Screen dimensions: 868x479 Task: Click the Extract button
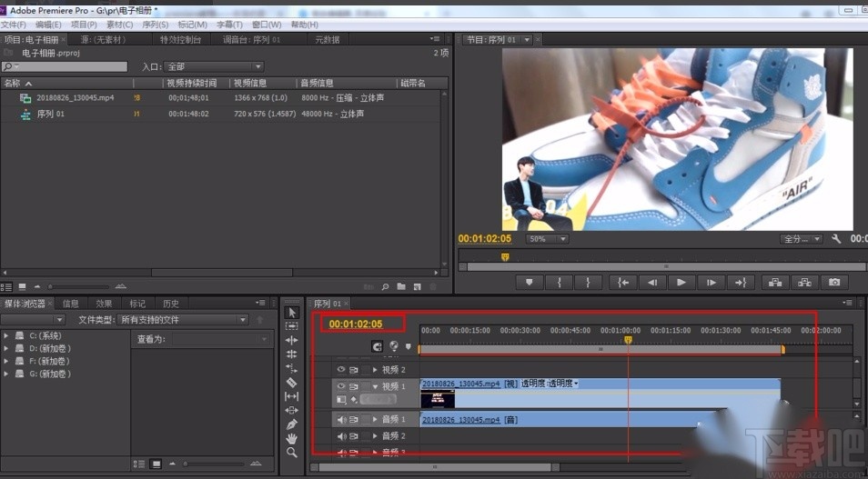coord(804,282)
